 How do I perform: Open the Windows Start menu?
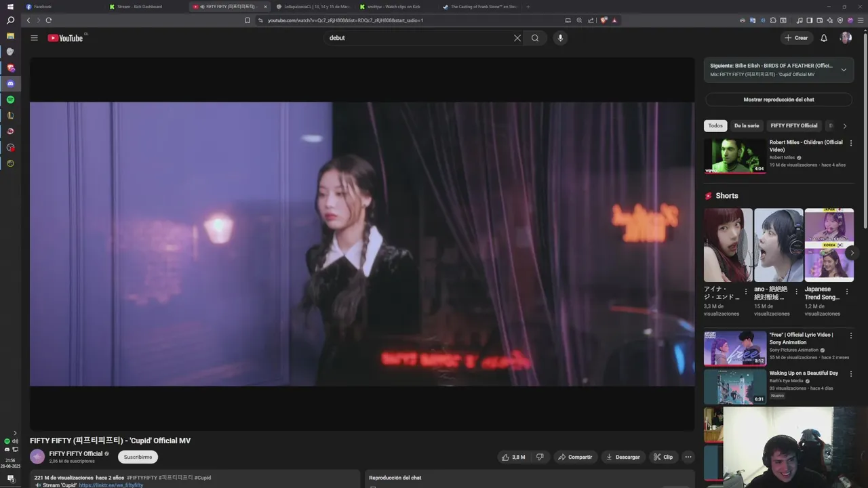coord(10,7)
